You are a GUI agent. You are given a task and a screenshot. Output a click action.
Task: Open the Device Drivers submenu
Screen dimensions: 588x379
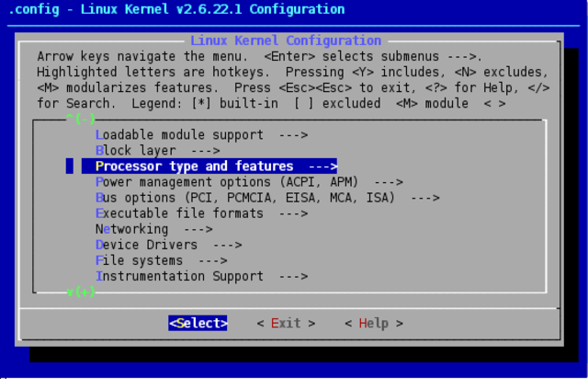point(169,245)
